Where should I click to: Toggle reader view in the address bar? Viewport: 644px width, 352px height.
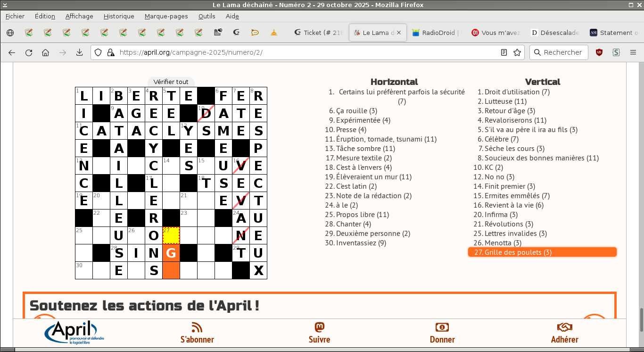click(x=504, y=52)
